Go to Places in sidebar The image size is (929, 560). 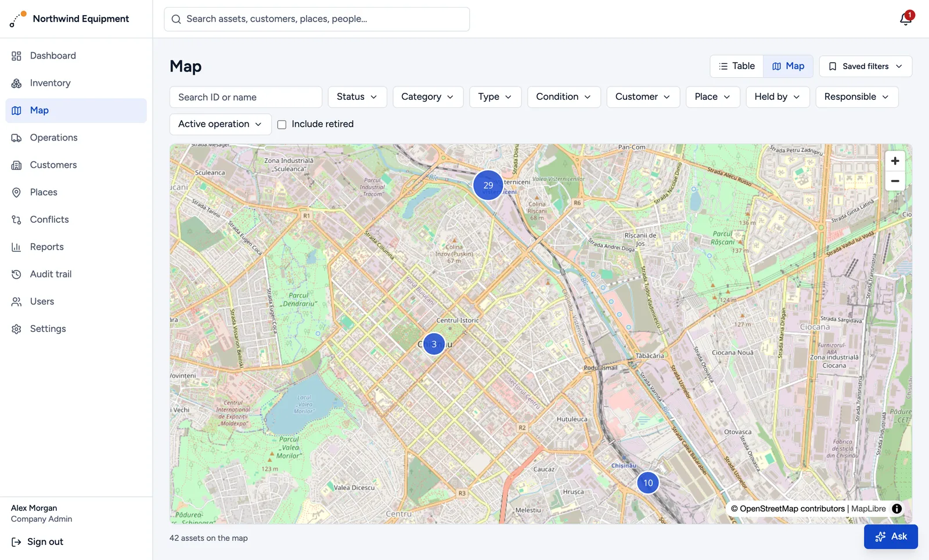76,192
